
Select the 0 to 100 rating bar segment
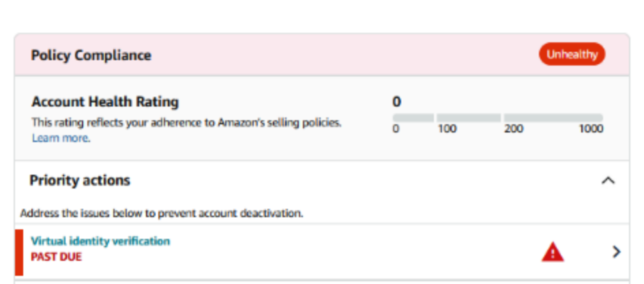click(x=413, y=118)
